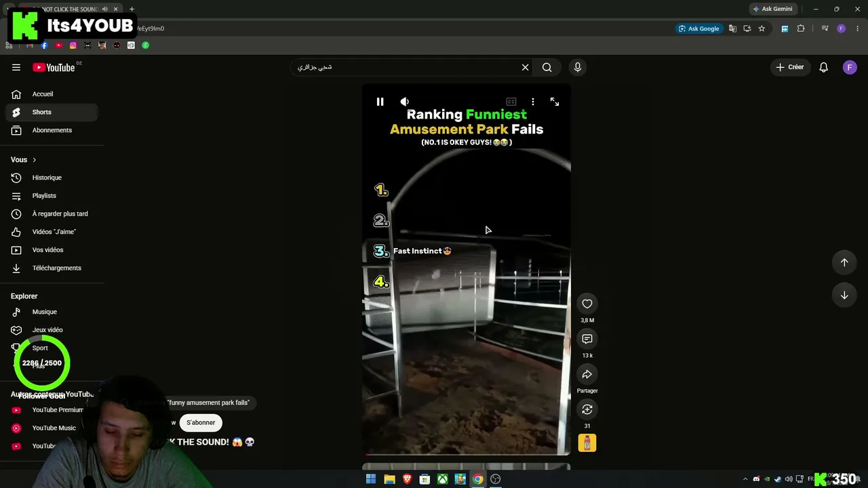Open the Xbox app from the taskbar

pos(442,479)
